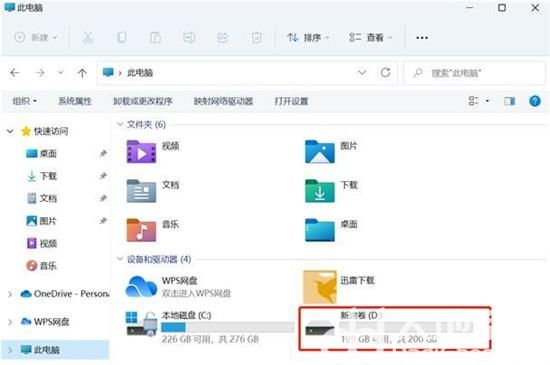Expand the WPS网盘 sidebar node
The height and width of the screenshot is (365, 550).
click(10, 322)
